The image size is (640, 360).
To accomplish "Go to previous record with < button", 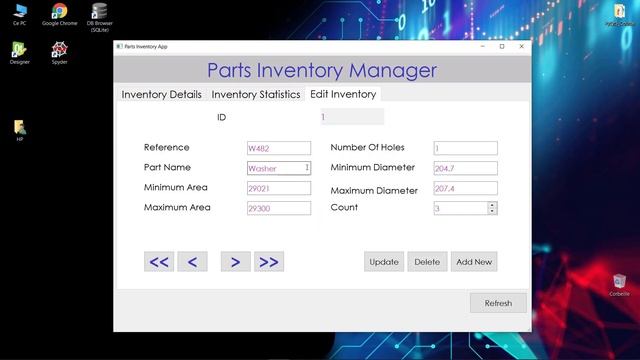I will point(193,262).
